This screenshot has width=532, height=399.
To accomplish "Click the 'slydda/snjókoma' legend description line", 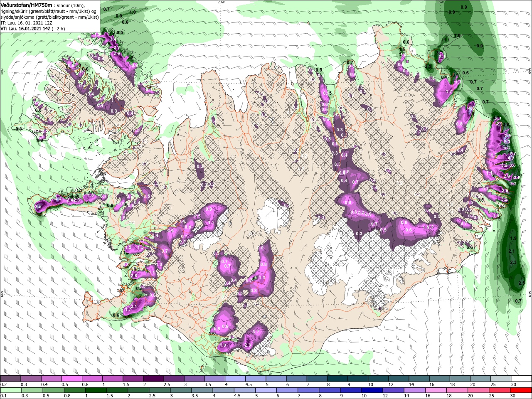I will coord(49,17).
